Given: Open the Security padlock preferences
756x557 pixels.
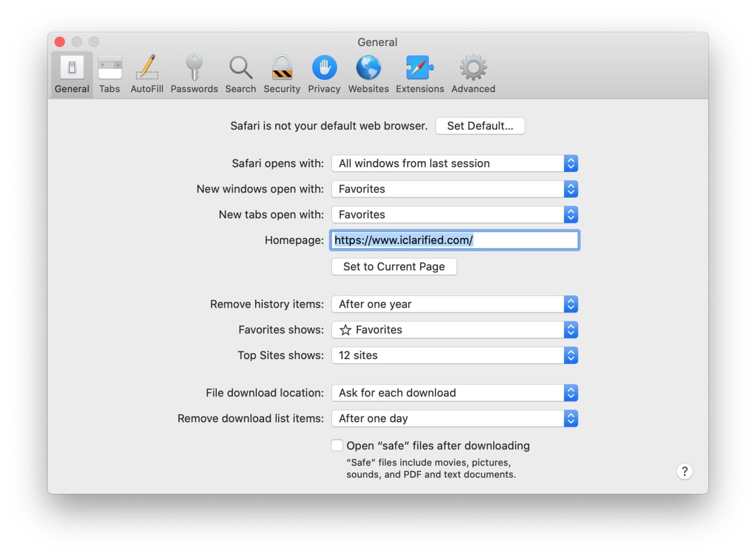Looking at the screenshot, I should pyautogui.click(x=282, y=74).
